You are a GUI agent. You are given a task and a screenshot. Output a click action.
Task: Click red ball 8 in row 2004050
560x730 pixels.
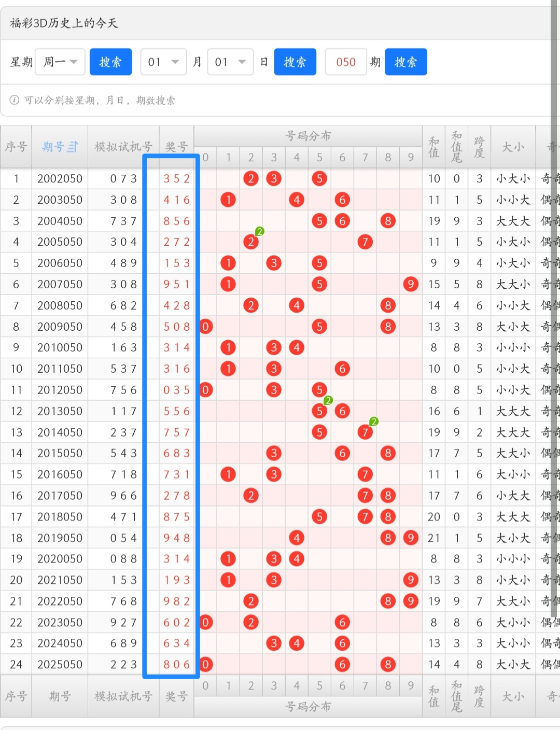tap(388, 221)
